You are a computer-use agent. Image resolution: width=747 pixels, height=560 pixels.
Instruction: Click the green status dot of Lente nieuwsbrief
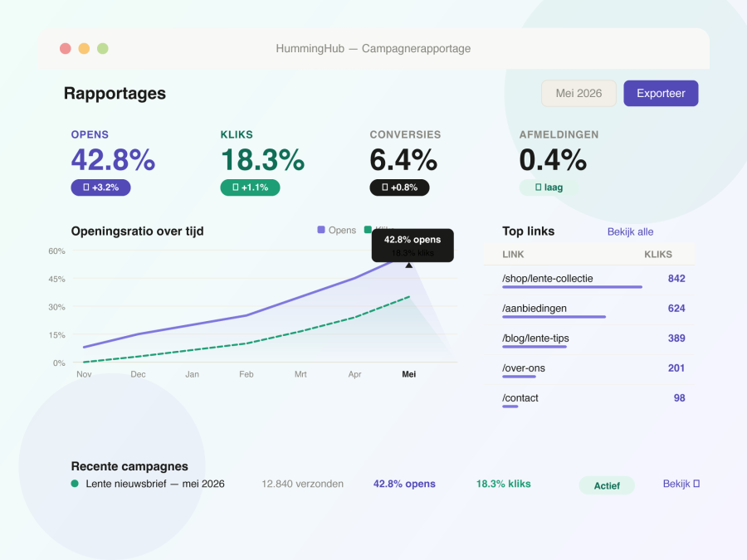75,484
